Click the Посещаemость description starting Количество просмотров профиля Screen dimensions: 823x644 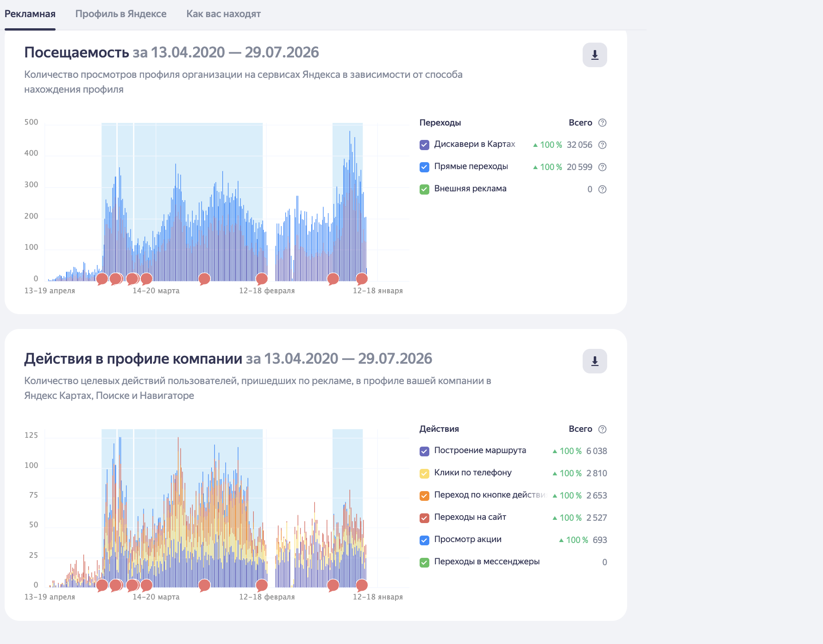(243, 82)
